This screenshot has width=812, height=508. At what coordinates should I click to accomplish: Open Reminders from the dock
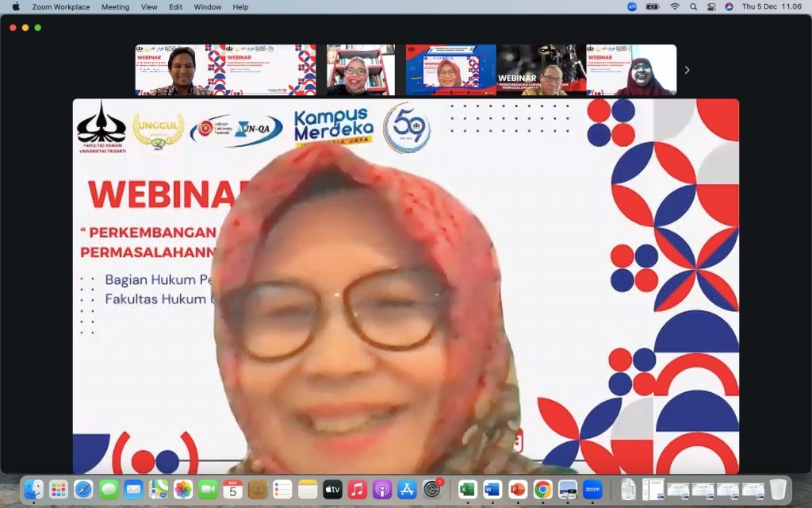point(283,489)
